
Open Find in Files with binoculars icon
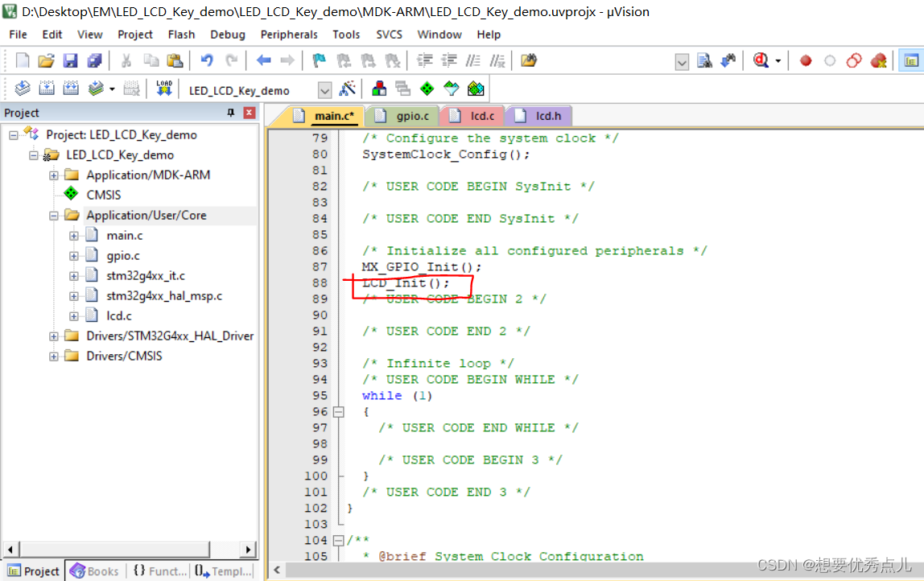pyautogui.click(x=703, y=60)
